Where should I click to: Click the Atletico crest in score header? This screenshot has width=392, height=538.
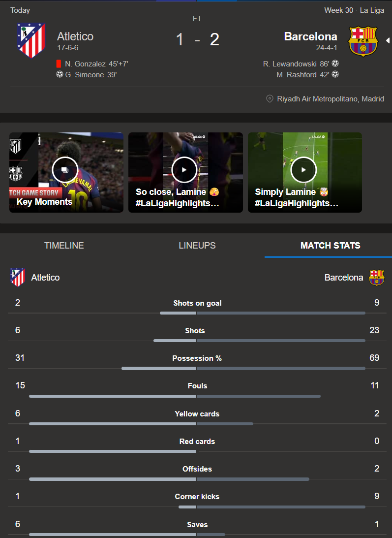click(x=30, y=40)
